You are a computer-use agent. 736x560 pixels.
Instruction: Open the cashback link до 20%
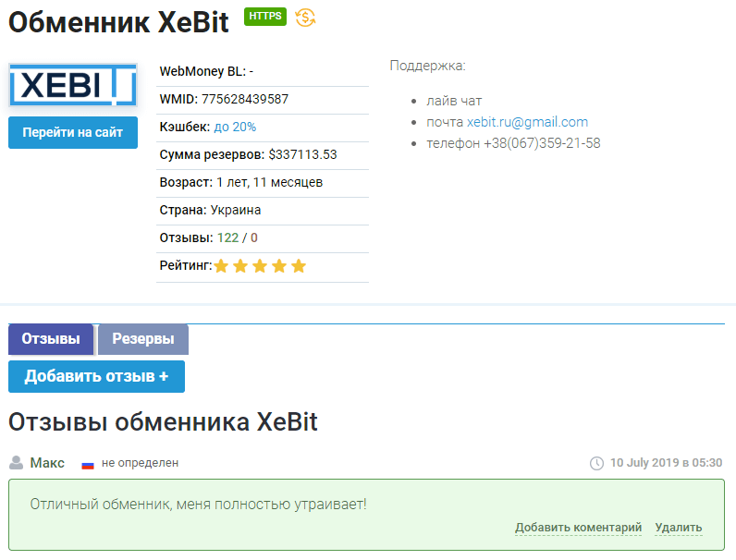click(x=235, y=128)
